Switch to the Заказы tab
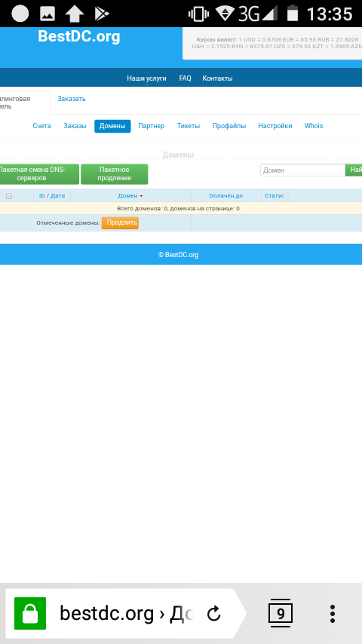 (x=75, y=126)
